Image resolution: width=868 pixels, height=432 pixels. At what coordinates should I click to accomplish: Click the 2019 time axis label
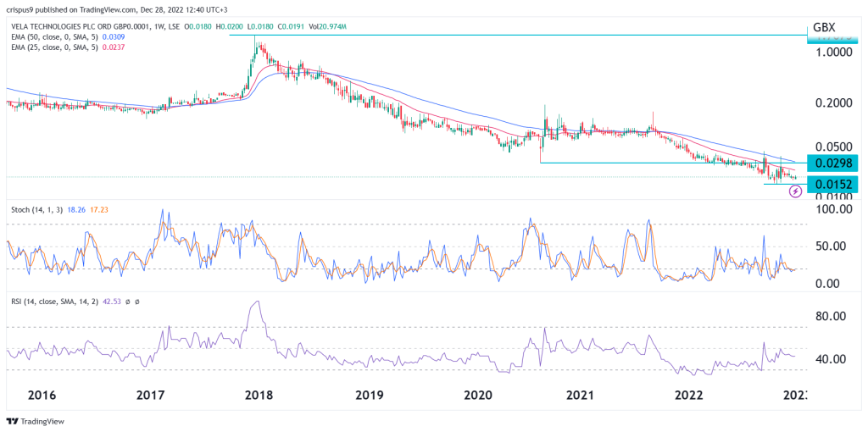pyautogui.click(x=370, y=396)
